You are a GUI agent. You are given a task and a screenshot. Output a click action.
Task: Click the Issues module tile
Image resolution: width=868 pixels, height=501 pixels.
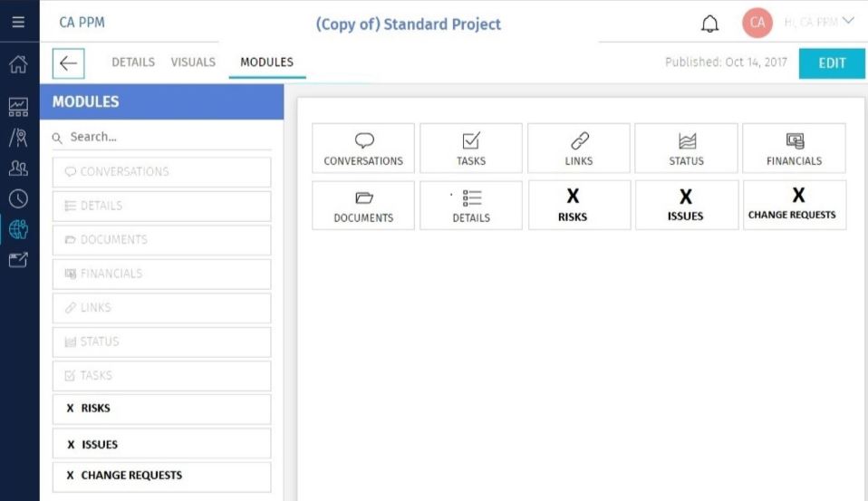687,205
